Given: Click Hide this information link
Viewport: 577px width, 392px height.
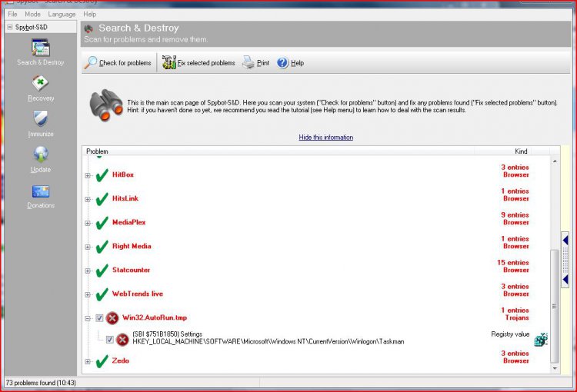Looking at the screenshot, I should tap(326, 137).
